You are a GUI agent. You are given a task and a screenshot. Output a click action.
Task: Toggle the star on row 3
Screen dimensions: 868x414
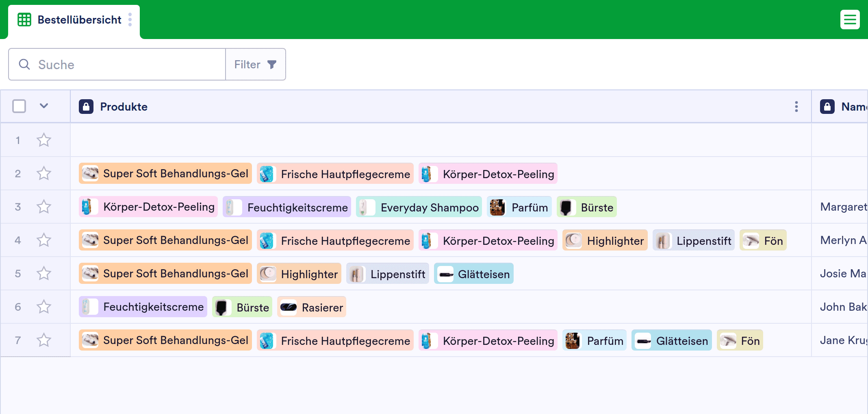pyautogui.click(x=44, y=207)
